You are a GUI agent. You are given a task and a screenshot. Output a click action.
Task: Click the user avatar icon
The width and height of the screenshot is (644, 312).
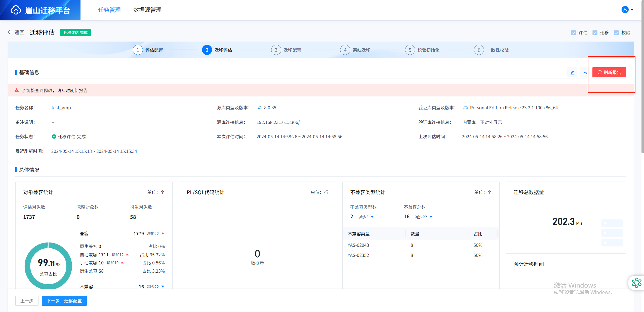[x=625, y=10]
